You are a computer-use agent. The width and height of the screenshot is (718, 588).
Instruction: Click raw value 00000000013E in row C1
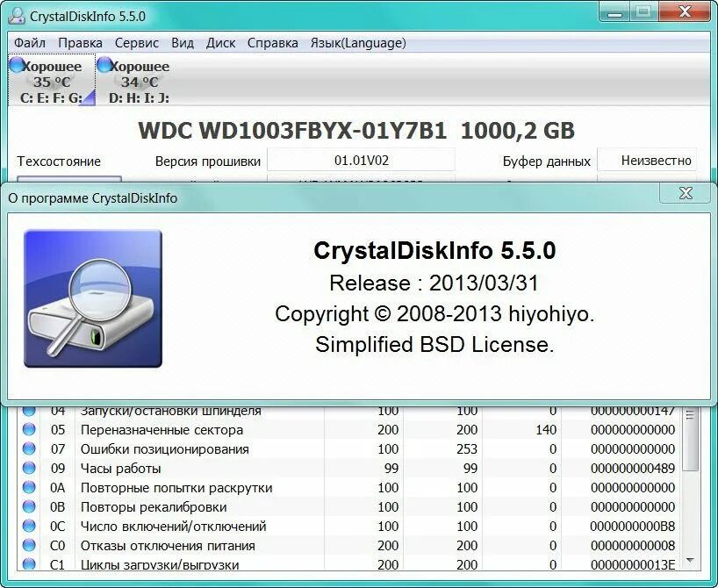tap(633, 564)
